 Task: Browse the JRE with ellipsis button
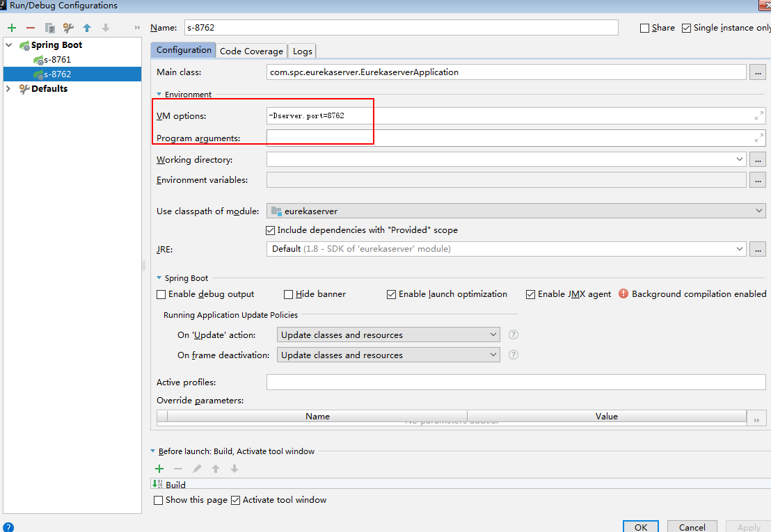coord(758,249)
